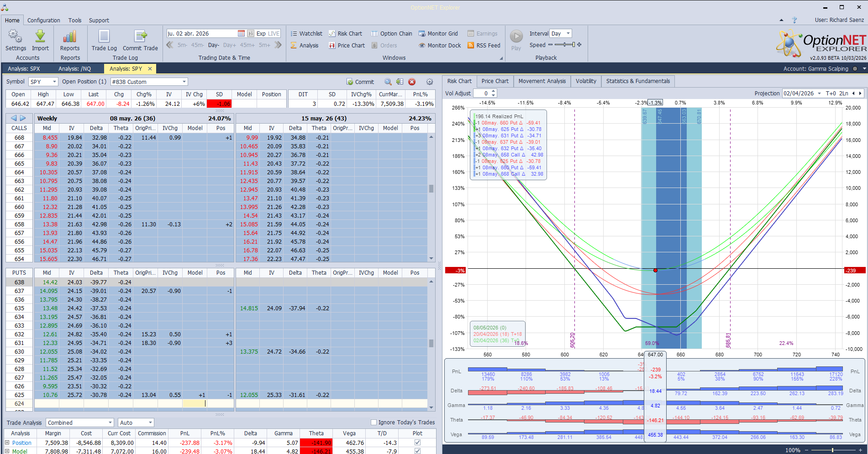Close the Analysis: SPY tab
This screenshot has width=868, height=454.
tap(150, 69)
